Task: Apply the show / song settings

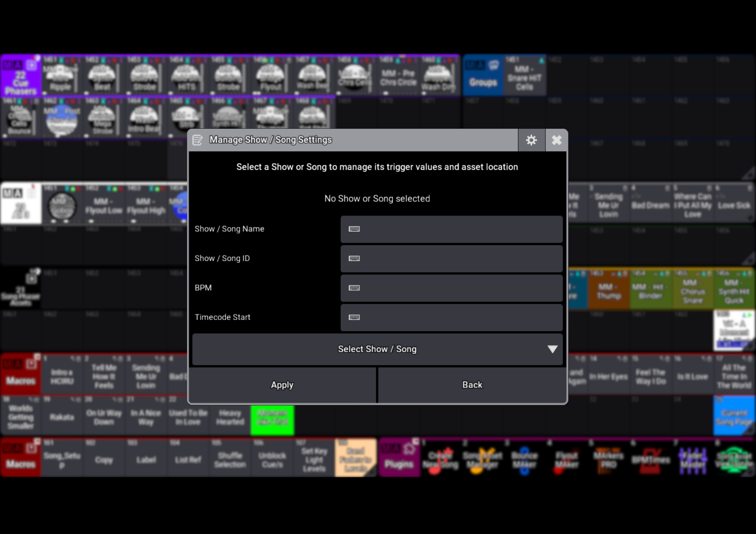Action: 282,385
